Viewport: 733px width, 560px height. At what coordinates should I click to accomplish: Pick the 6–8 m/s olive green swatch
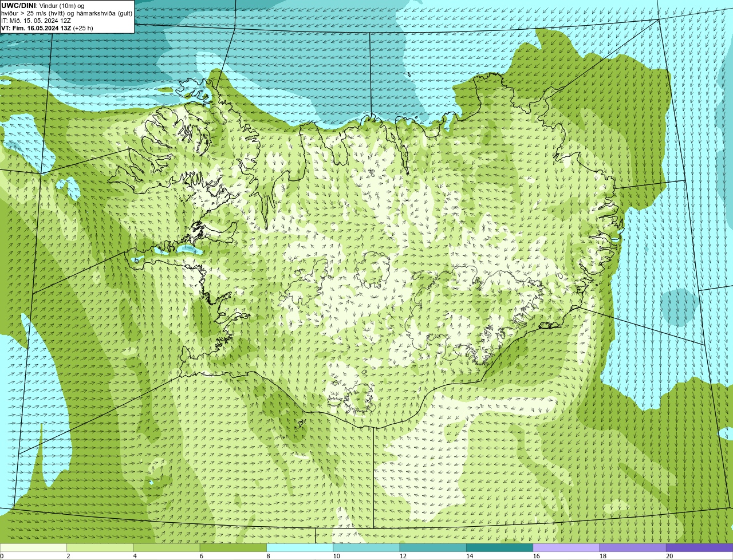(233, 547)
